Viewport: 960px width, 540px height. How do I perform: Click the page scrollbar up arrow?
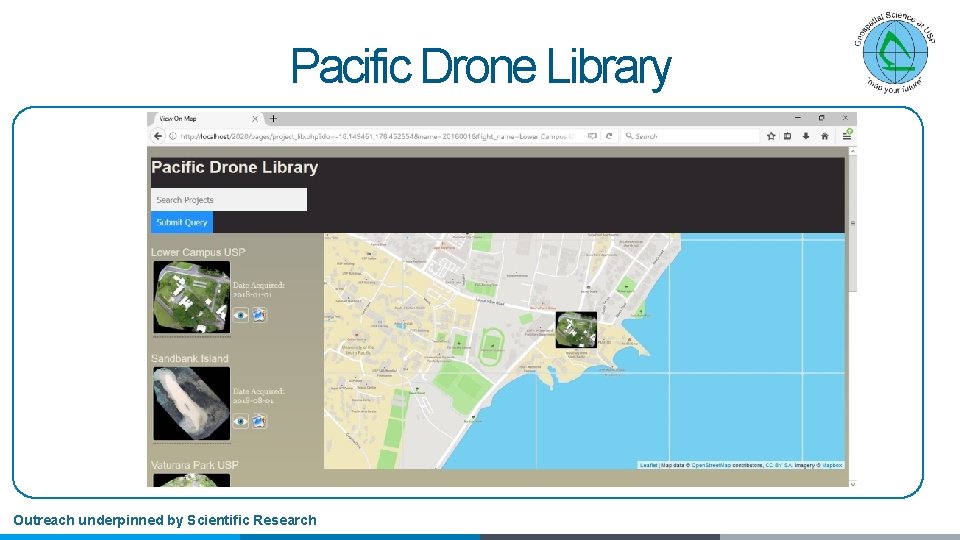pos(853,151)
